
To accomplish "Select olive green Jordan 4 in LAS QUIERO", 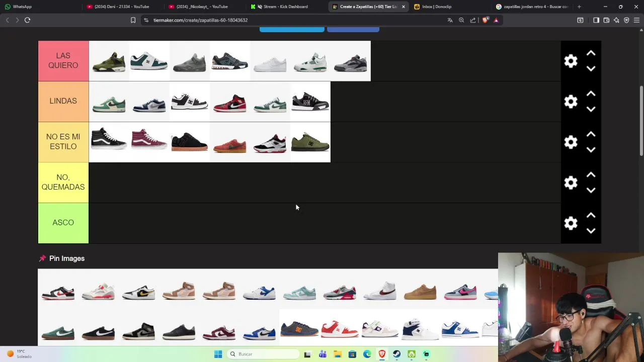I will [x=109, y=61].
